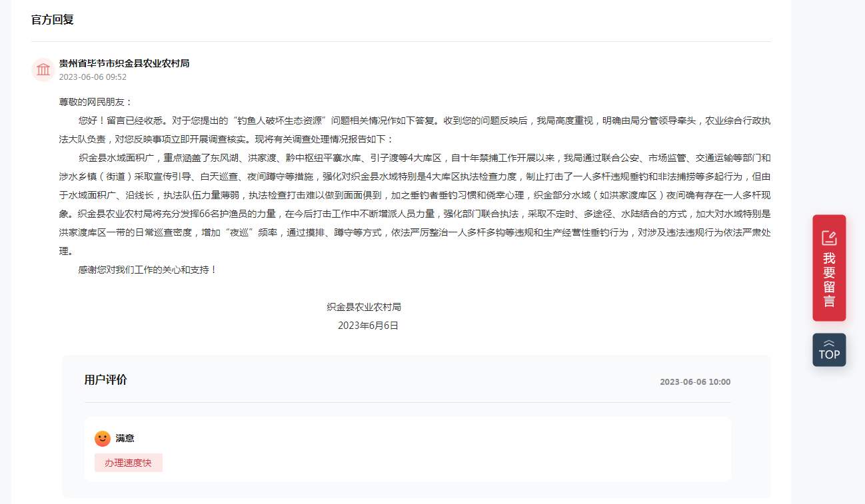Click the greeting "尊敬的网民朋友："
Screen dimensions: 865x504
96,102
